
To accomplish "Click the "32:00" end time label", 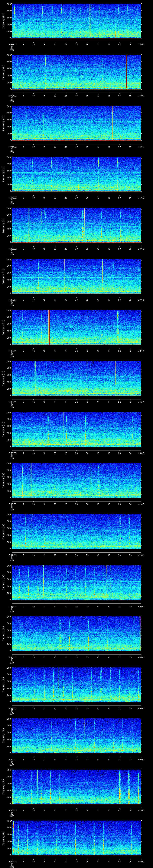I will click(x=141, y=44).
